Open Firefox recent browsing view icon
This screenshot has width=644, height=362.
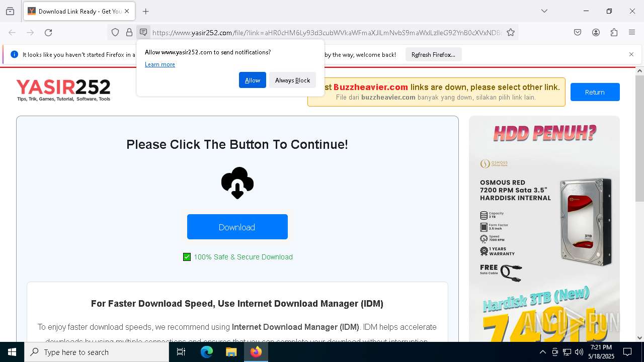point(10,11)
